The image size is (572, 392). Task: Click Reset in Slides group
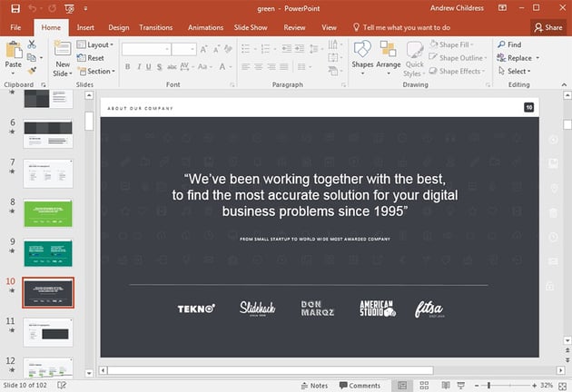(x=94, y=58)
